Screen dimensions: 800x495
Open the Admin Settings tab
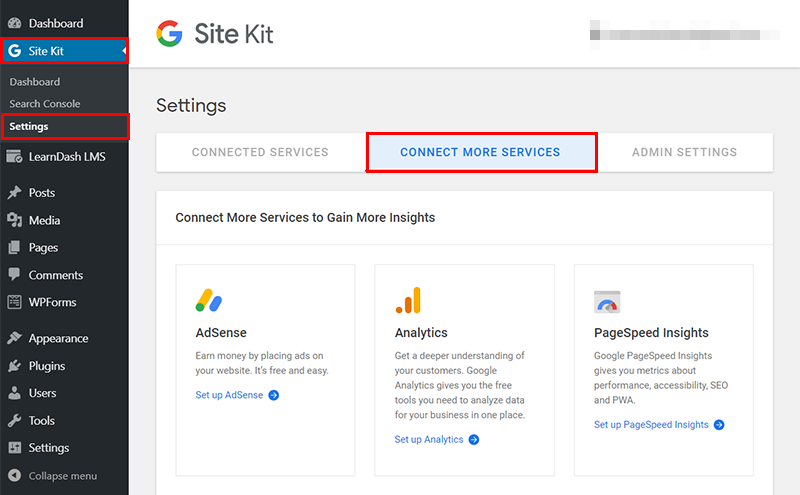(684, 153)
